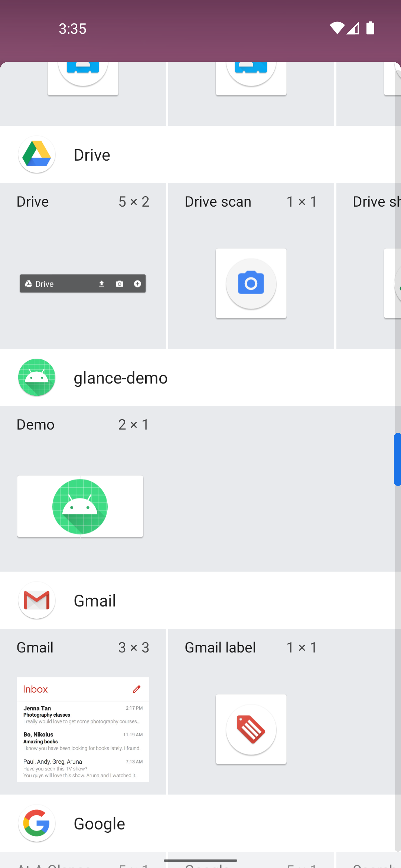This screenshot has width=401, height=868.
Task: Tap pencil compose icon in Gmail preview
Action: point(137,689)
